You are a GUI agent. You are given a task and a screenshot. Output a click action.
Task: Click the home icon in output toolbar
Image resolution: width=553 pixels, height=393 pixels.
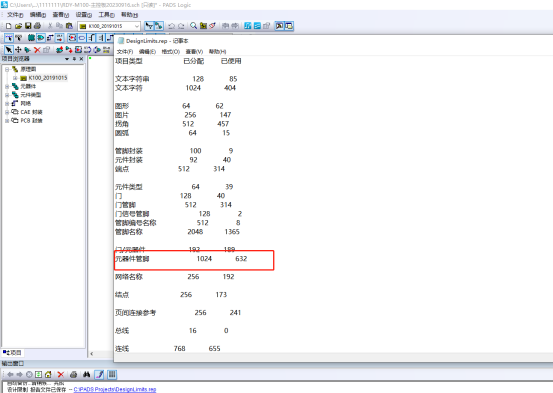pyautogui.click(x=48, y=374)
